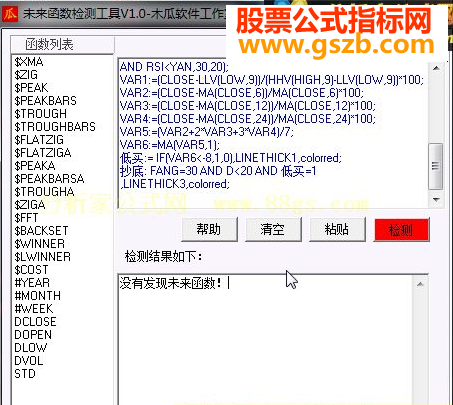Screen dimensions: 453x405
Task: Select $FLATZIG in the function list
Action: click(x=39, y=140)
